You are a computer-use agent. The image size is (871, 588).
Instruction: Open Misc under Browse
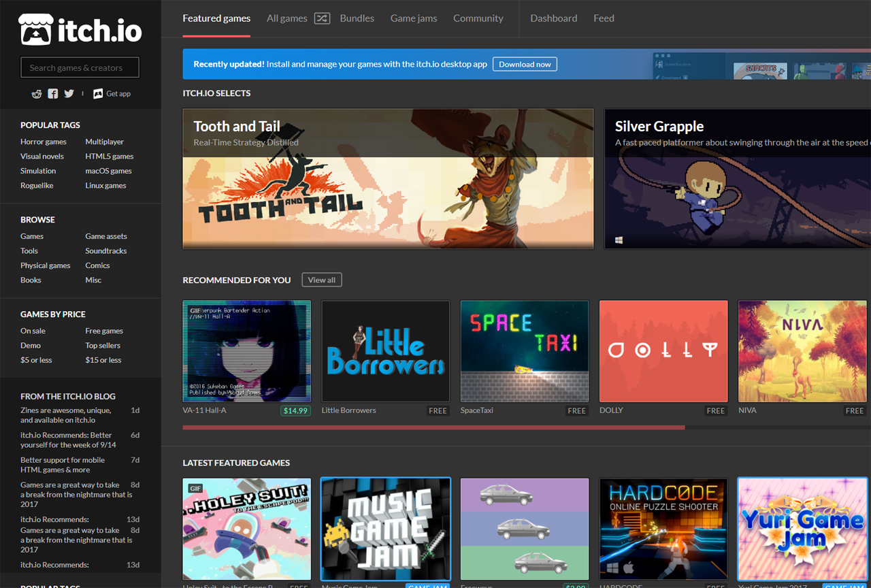point(93,280)
